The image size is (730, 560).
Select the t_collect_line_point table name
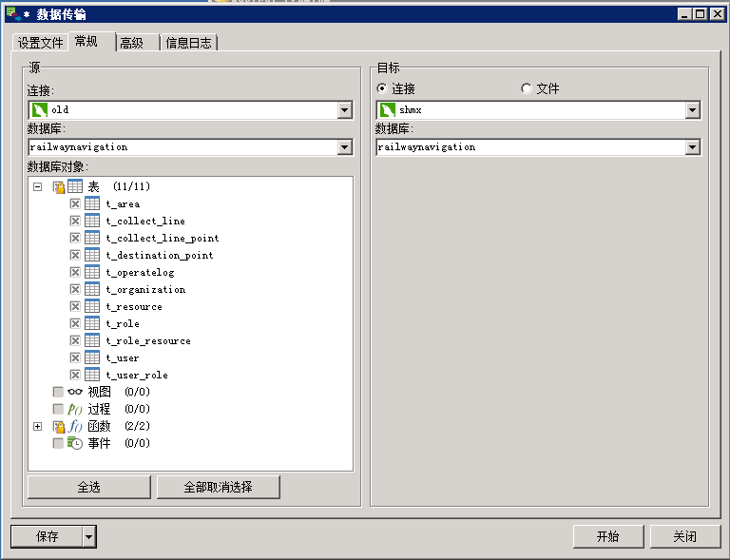click(x=163, y=239)
